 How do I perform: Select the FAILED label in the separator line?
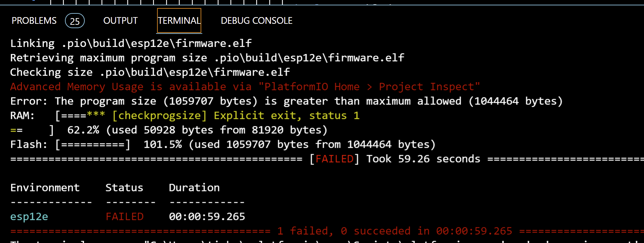tap(334, 159)
